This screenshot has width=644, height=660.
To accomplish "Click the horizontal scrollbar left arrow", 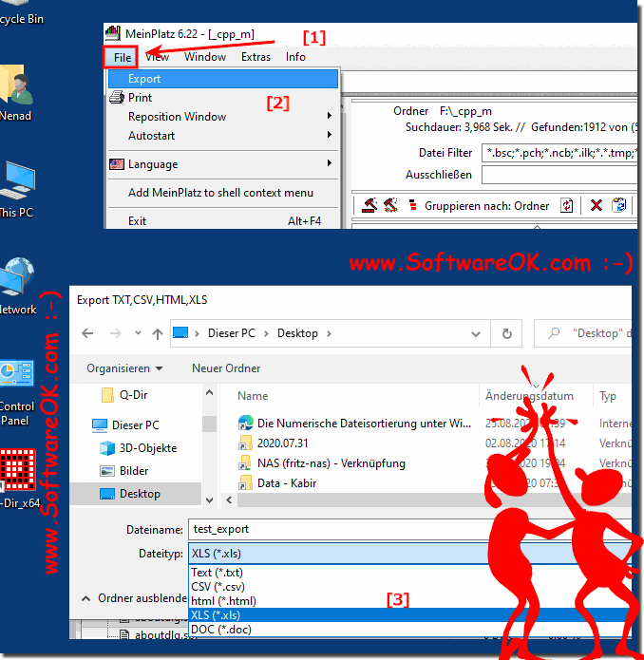I will 229,500.
